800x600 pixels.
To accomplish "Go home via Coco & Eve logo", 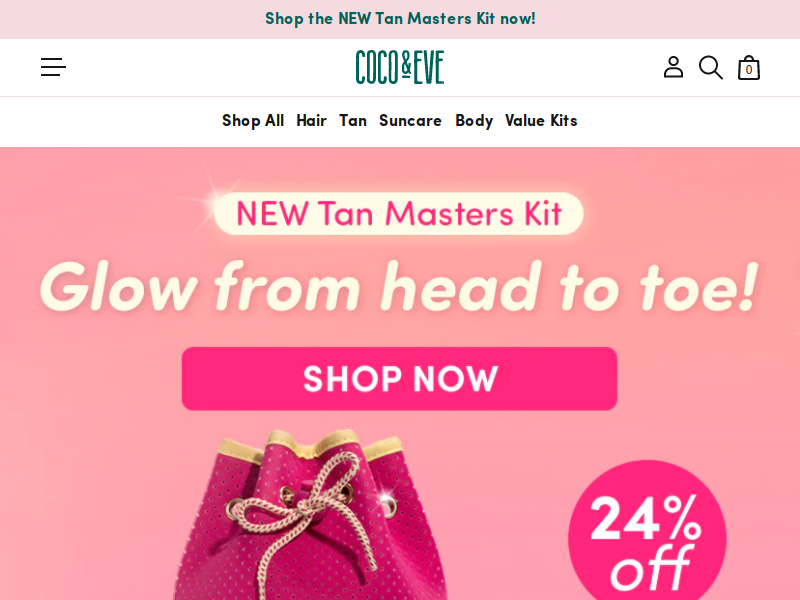I will coord(400,67).
